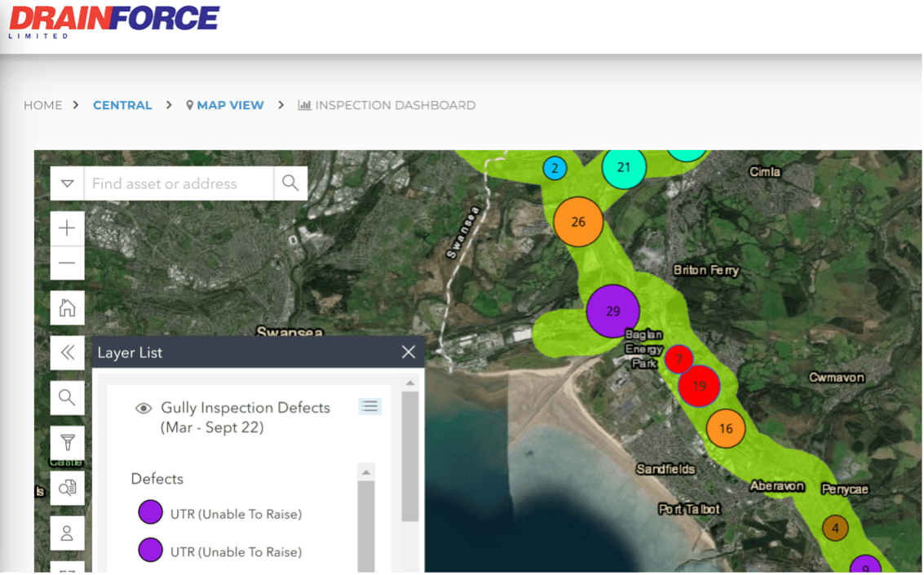Screen dimensions: 924x575
Task: Go to the map's default home extent
Action: [67, 308]
